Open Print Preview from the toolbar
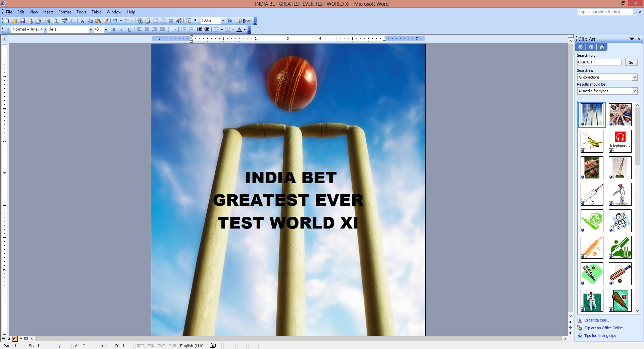The width and height of the screenshot is (644, 349). click(55, 21)
